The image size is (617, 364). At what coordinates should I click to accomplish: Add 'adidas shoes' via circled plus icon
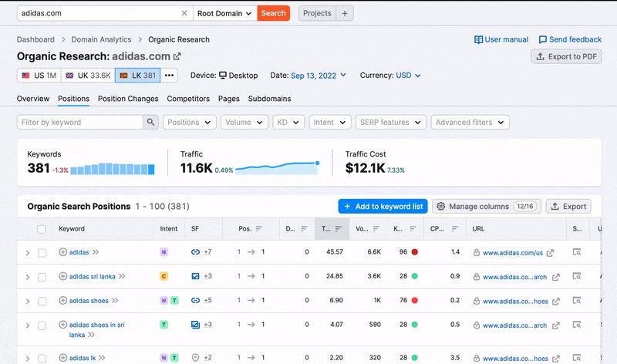pyautogui.click(x=63, y=301)
